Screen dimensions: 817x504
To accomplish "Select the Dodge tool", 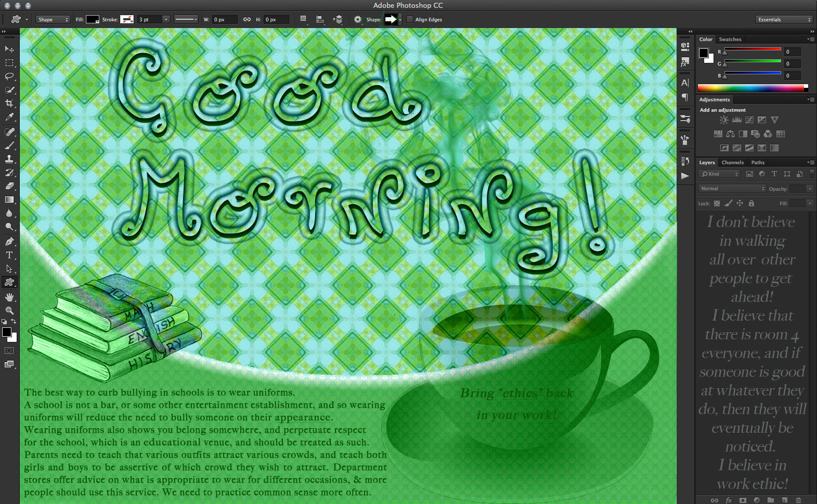I will click(9, 227).
